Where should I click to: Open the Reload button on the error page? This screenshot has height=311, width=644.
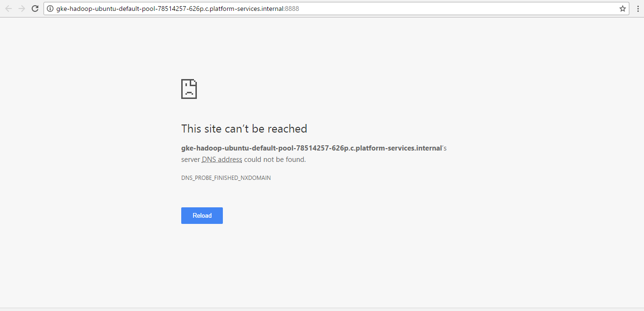click(202, 215)
